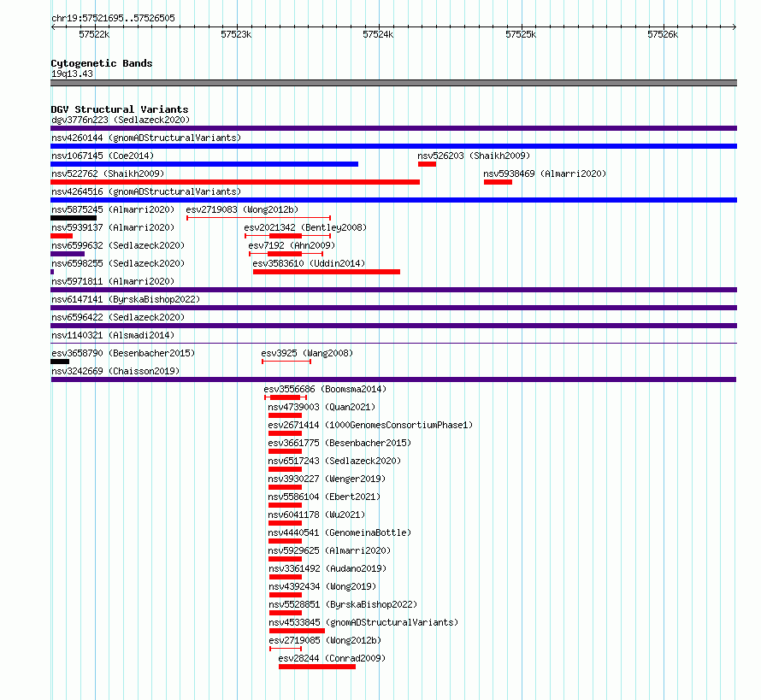Select esv3661775 (Besenbacher2015) label
The image size is (761, 700).
pos(339,443)
